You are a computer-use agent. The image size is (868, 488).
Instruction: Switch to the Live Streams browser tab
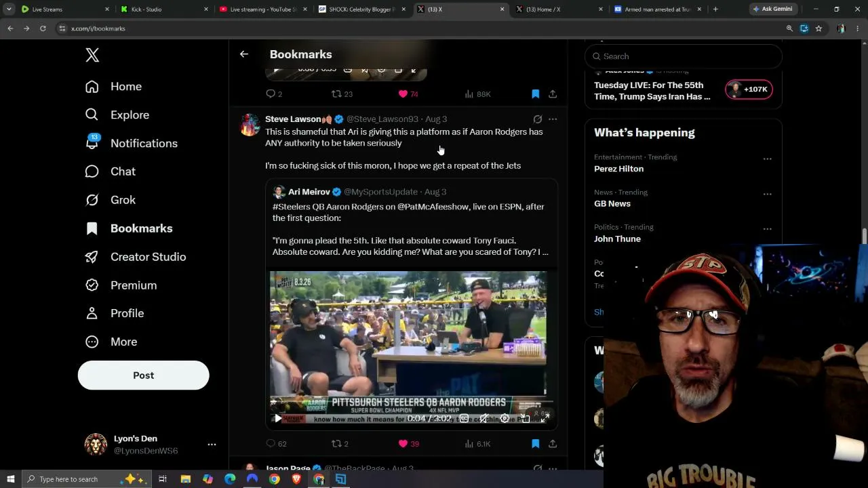(x=65, y=9)
